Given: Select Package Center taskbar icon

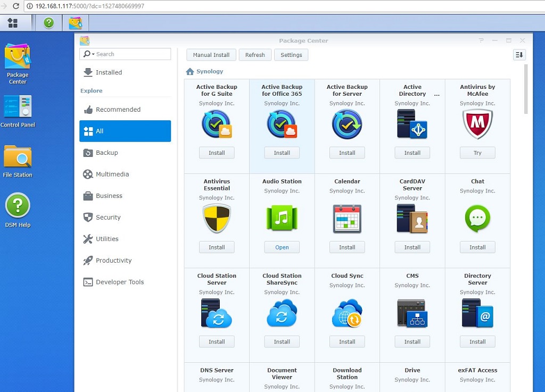Looking at the screenshot, I should 76,23.
